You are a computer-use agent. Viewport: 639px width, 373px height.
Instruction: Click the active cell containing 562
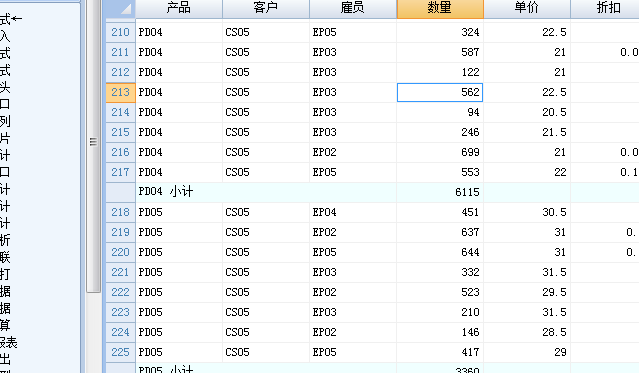(x=440, y=92)
